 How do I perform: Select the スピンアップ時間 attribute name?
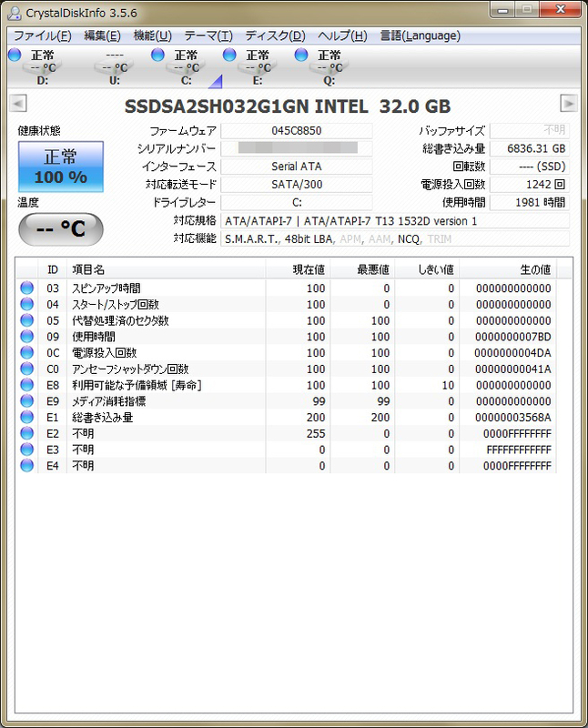(106, 288)
